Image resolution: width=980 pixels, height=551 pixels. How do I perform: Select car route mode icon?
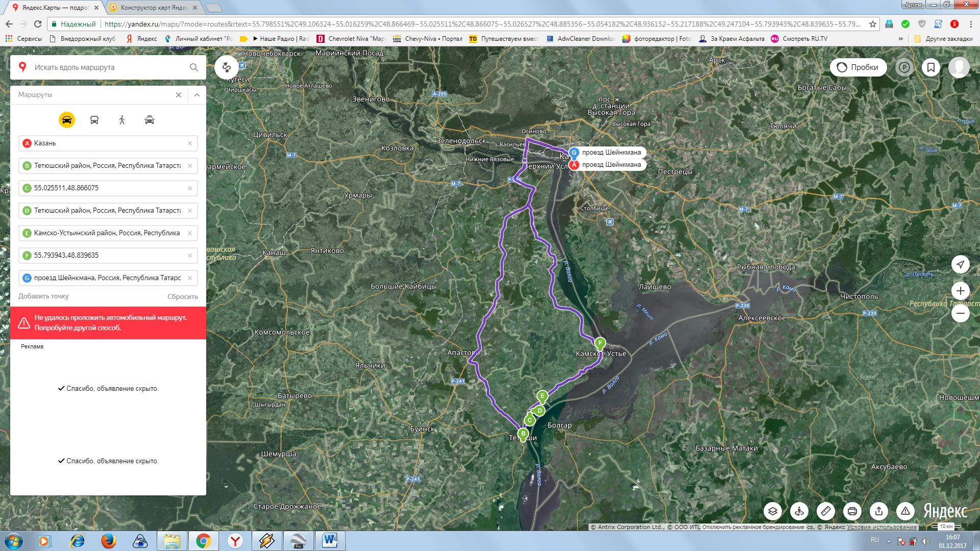(x=67, y=120)
